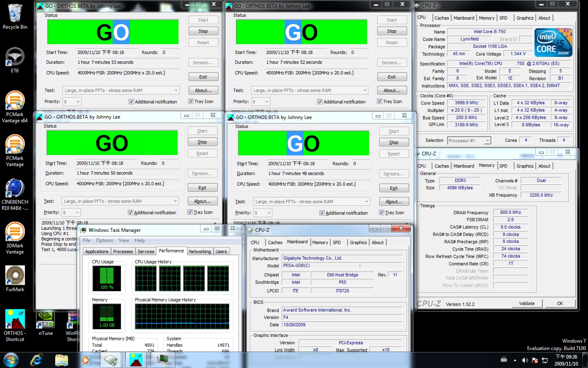Click the Windows Task Manager title bar icon

point(84,230)
